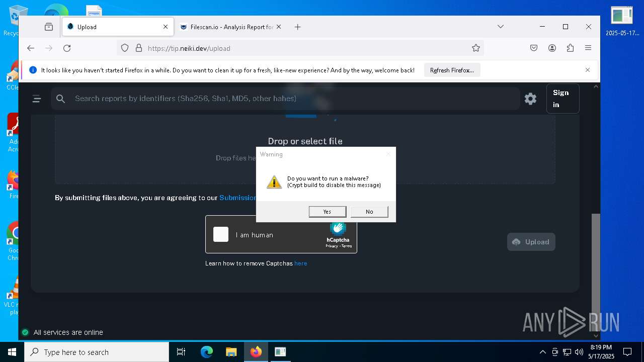Open Task View on taskbar
This screenshot has width=644, height=362.
click(181, 352)
